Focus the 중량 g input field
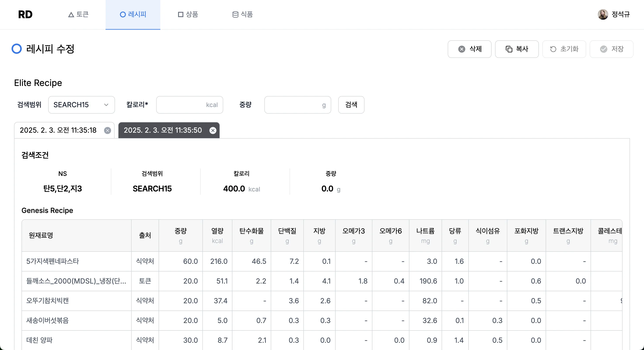The width and height of the screenshot is (644, 350). coord(297,105)
